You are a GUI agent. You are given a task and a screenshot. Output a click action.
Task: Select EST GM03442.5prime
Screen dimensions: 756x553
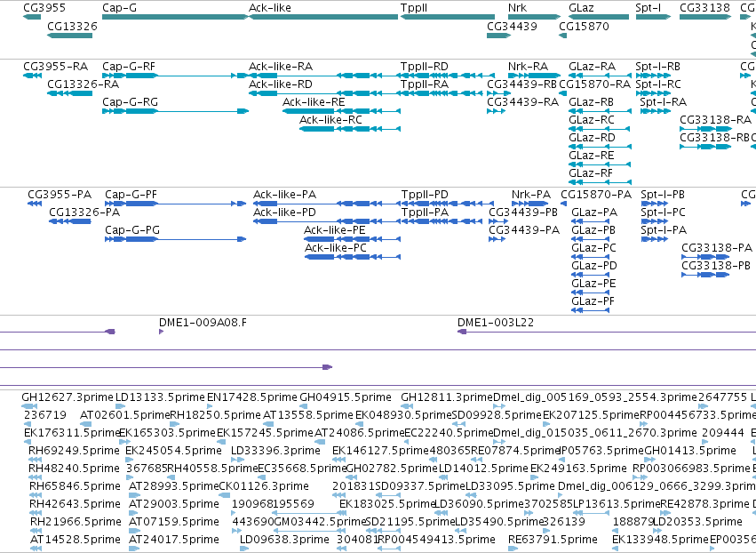pos(320,522)
